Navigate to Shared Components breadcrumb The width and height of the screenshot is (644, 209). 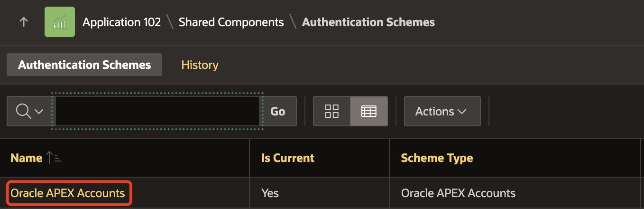click(x=231, y=22)
